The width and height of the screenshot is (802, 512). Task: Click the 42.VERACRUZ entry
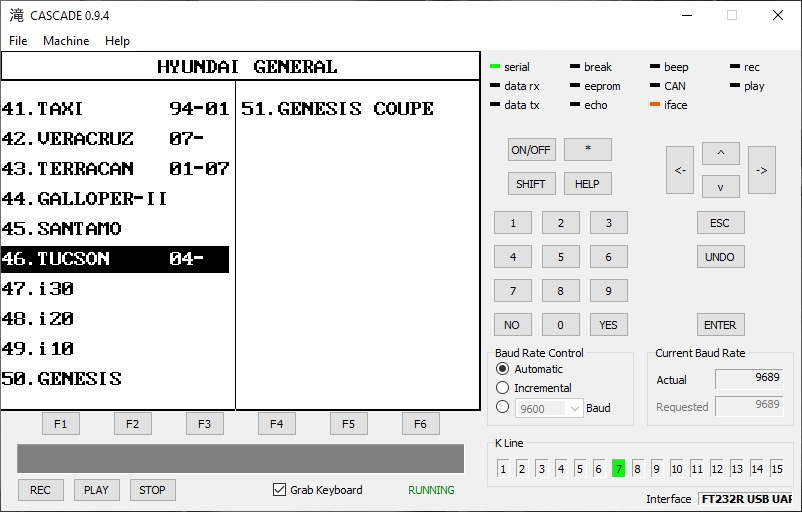point(103,139)
